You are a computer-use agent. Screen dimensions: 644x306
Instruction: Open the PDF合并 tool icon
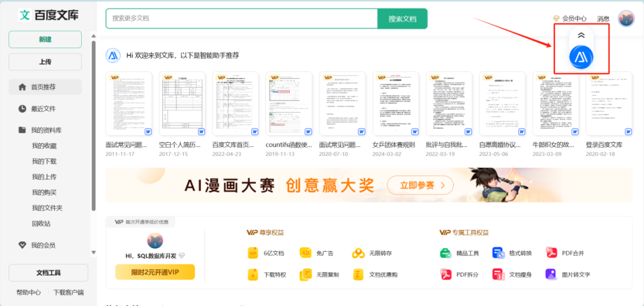click(551, 252)
